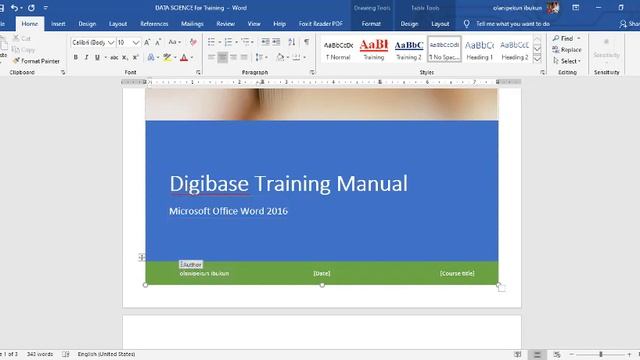Open the Font size dropdown
Image resolution: width=640 pixels, height=360 pixels.
click(136, 42)
